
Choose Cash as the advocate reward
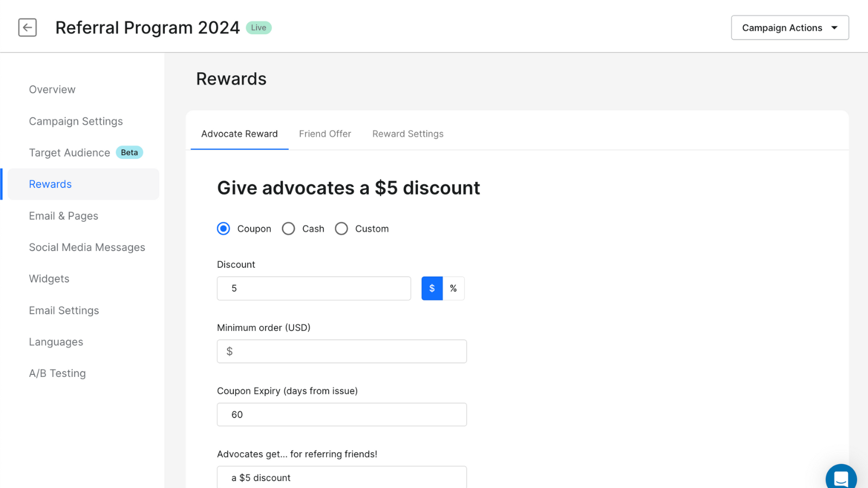click(x=288, y=228)
